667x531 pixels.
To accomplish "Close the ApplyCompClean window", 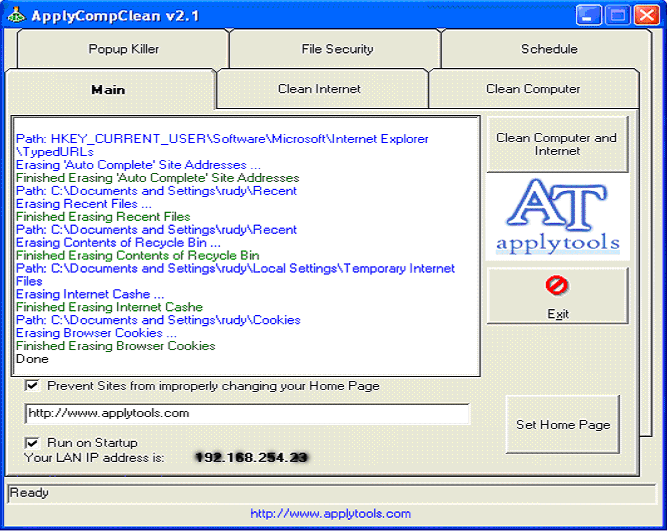I will click(645, 14).
